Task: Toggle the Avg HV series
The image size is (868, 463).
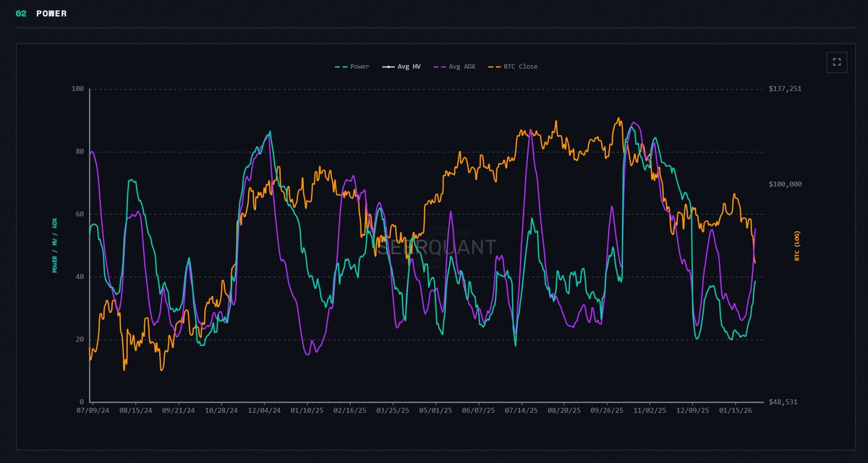Action: (x=405, y=66)
